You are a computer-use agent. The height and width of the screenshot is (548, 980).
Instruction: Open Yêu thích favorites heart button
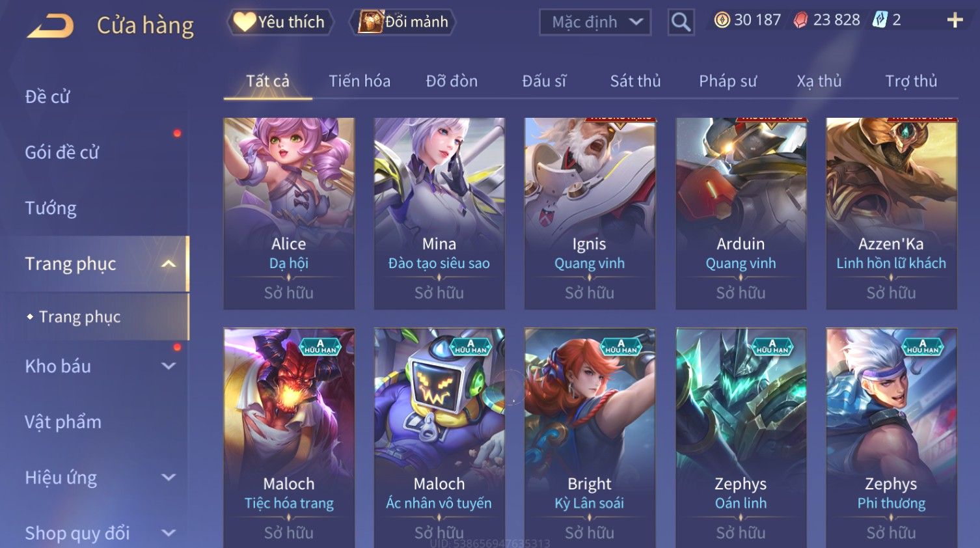(280, 22)
